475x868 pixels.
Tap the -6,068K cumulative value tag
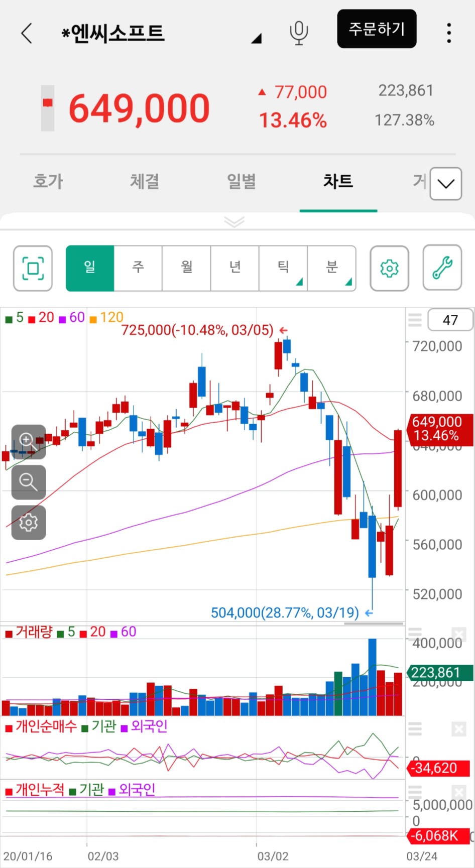click(x=438, y=836)
